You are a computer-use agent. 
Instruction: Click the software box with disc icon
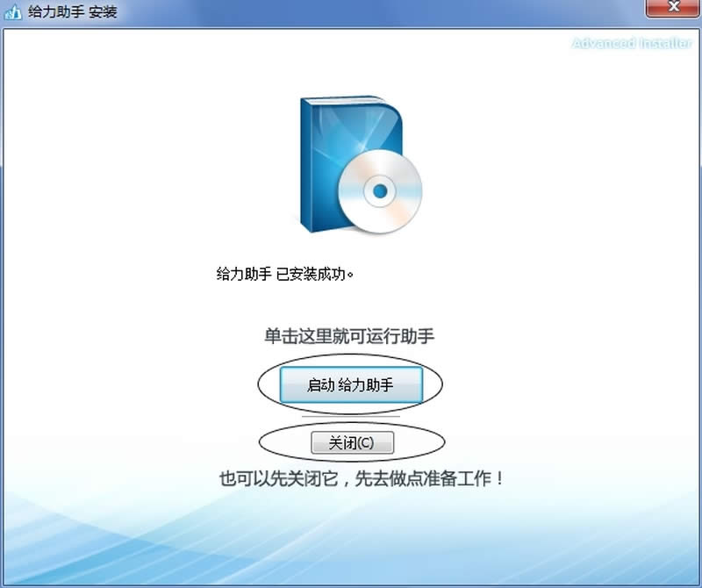coord(361,164)
